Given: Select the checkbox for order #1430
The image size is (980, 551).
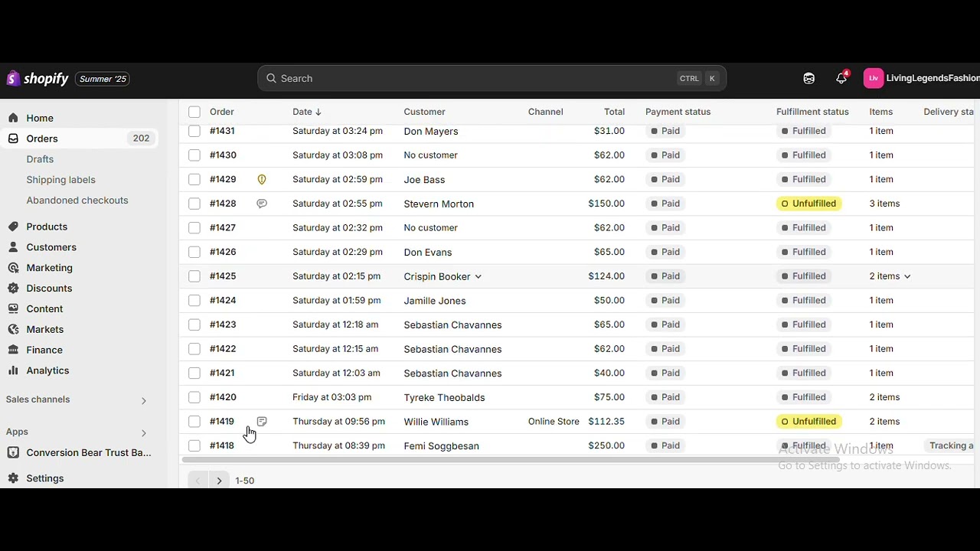Looking at the screenshot, I should pyautogui.click(x=194, y=155).
